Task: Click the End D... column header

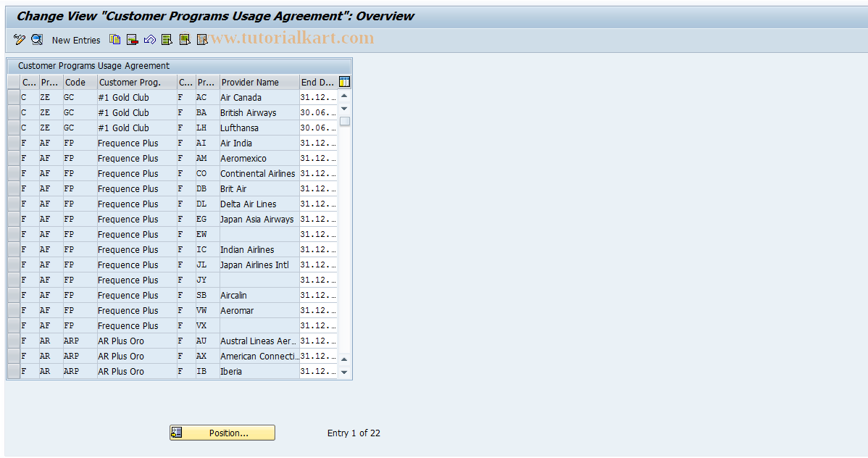Action: [318, 82]
